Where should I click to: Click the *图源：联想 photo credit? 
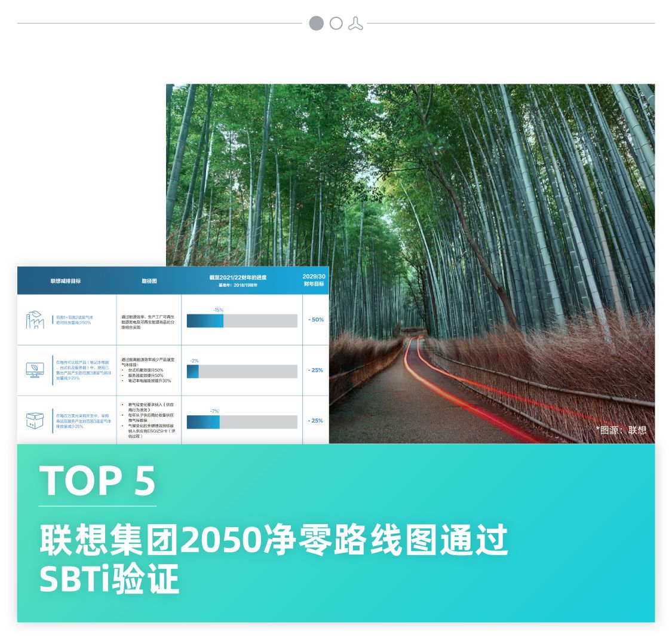pyautogui.click(x=621, y=430)
